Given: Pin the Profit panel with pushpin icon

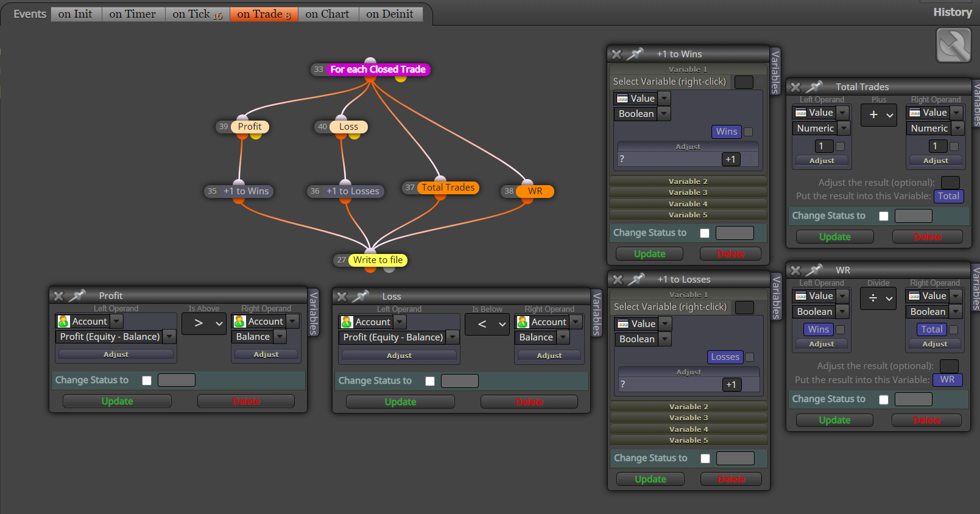Looking at the screenshot, I should pos(77,295).
